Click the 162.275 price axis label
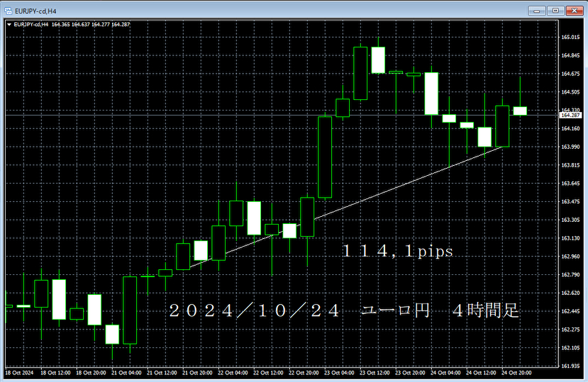This screenshot has width=588, height=382. [570, 330]
